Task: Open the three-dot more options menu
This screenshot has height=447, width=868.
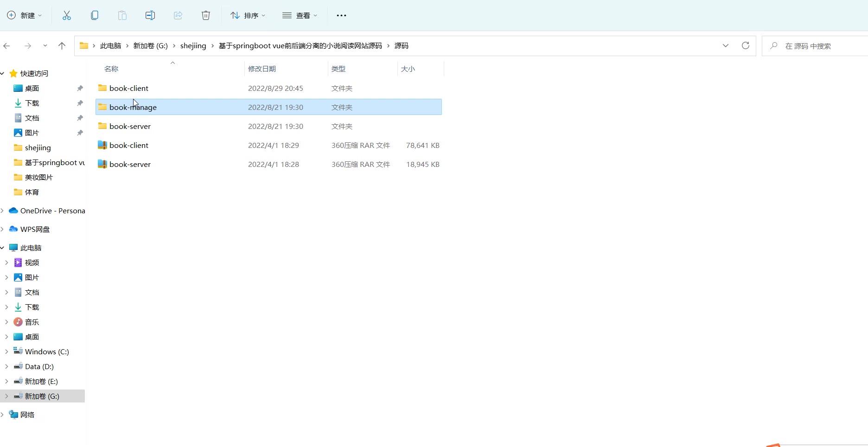Action: (341, 15)
